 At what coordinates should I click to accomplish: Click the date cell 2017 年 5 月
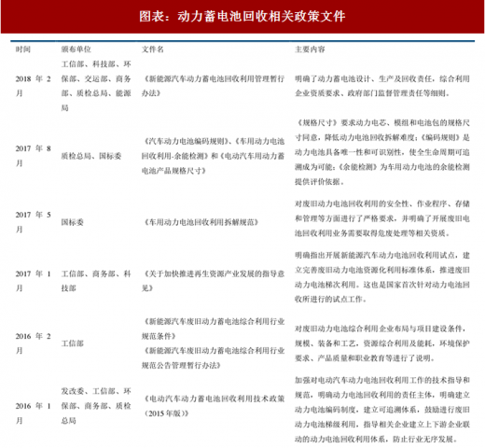pyautogui.click(x=34, y=222)
